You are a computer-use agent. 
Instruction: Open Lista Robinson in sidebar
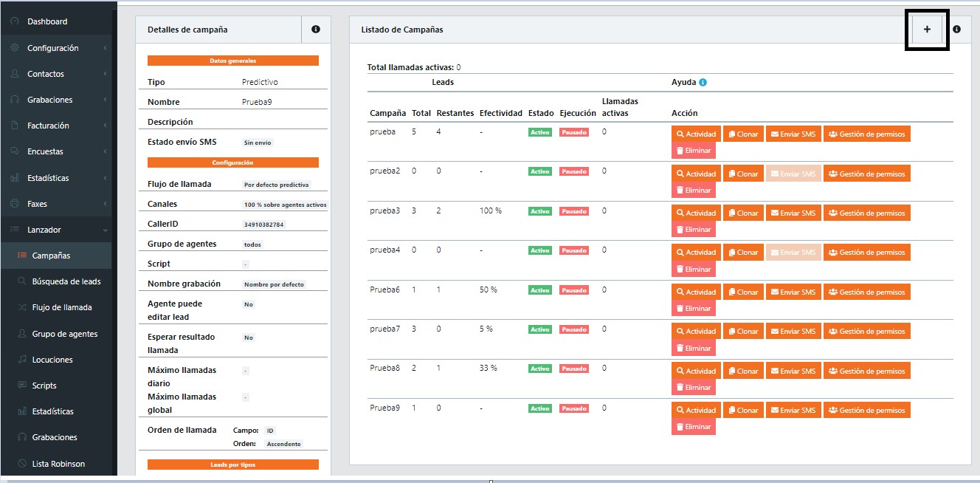point(58,464)
